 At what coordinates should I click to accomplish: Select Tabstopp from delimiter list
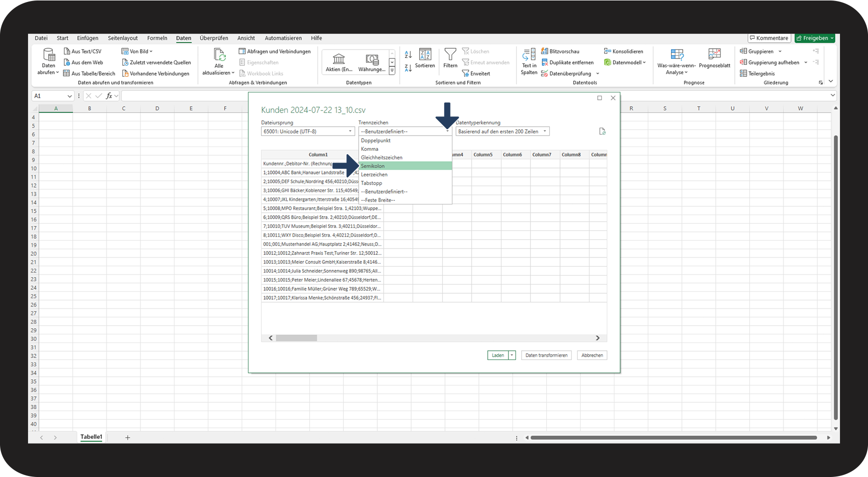pyautogui.click(x=405, y=183)
